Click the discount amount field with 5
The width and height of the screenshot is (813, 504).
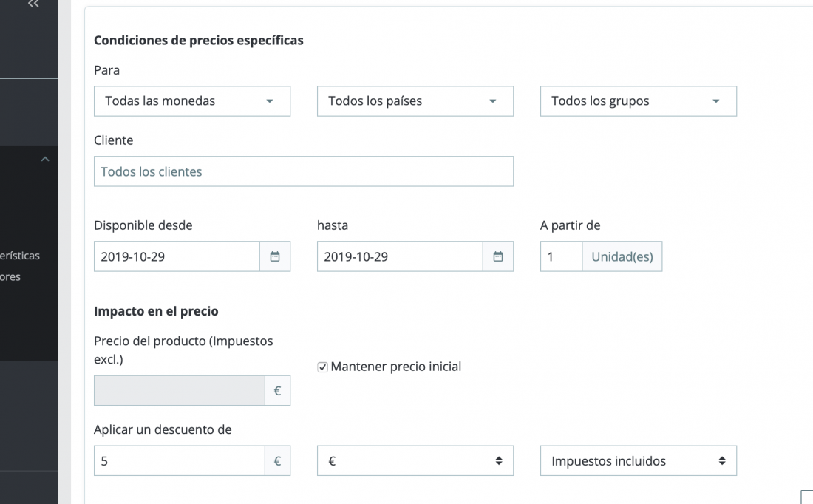[180, 460]
